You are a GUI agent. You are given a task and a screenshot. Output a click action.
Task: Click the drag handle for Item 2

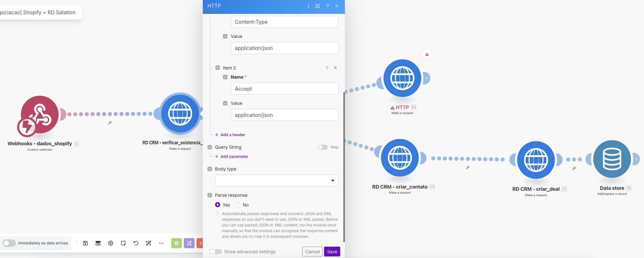click(327, 68)
